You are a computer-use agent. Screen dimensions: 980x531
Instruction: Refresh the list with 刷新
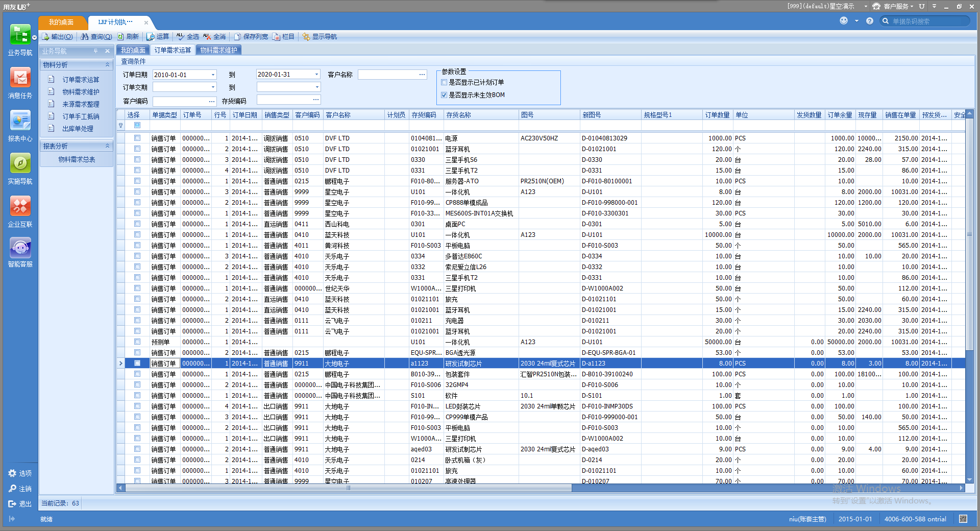(x=129, y=36)
